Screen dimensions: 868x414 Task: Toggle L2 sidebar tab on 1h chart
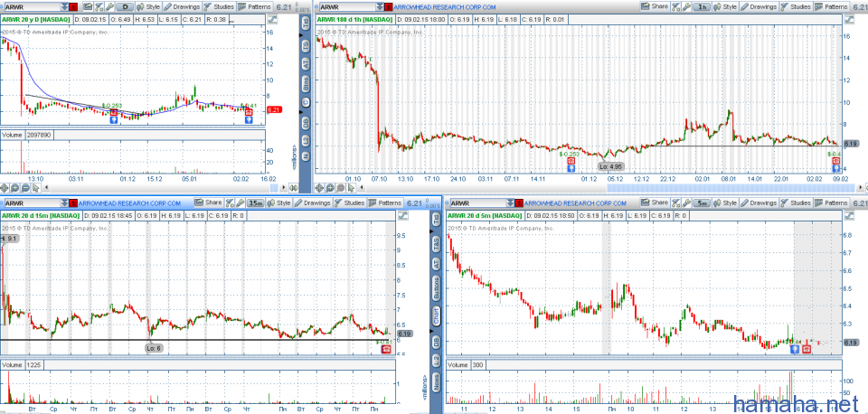tap(305, 140)
